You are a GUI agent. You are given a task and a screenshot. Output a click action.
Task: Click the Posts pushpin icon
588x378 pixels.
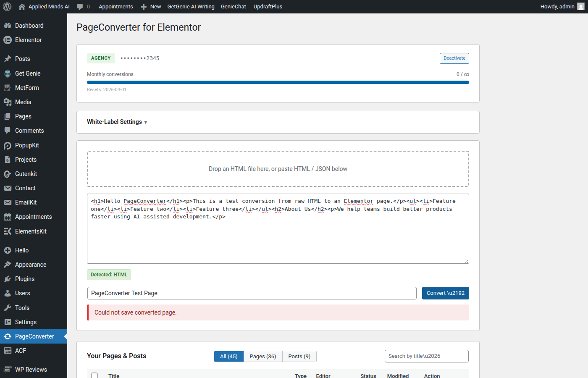pos(8,59)
